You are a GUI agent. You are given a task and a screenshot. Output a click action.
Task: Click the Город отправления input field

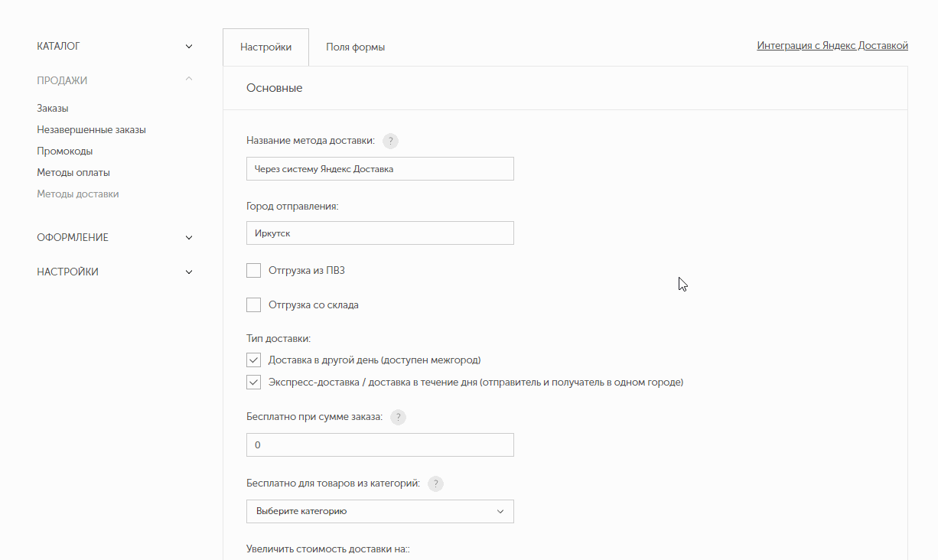379,233
